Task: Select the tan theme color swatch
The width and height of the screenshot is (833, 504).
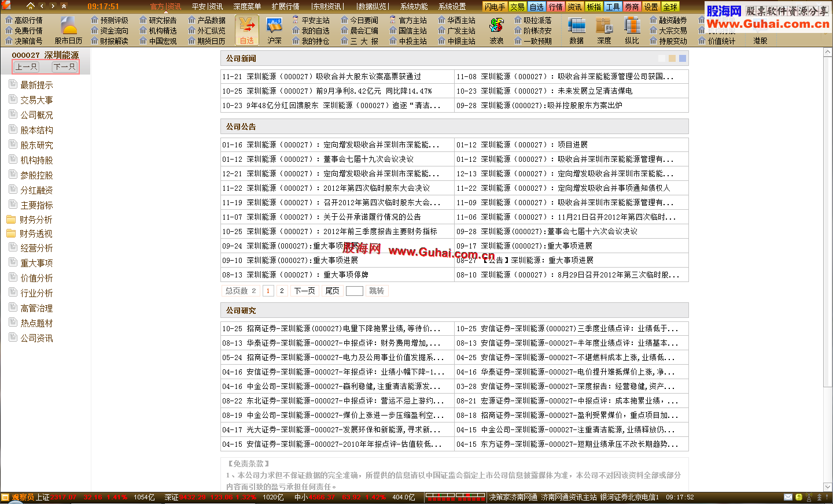Action: tap(672, 58)
